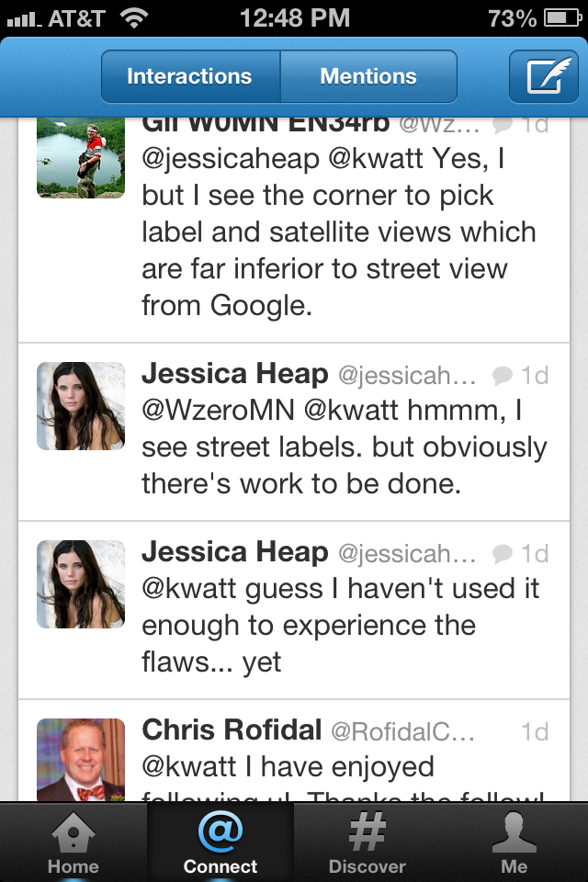Viewport: 588px width, 882px height.
Task: Open the Chris Rofidal name link
Action: click(x=232, y=730)
